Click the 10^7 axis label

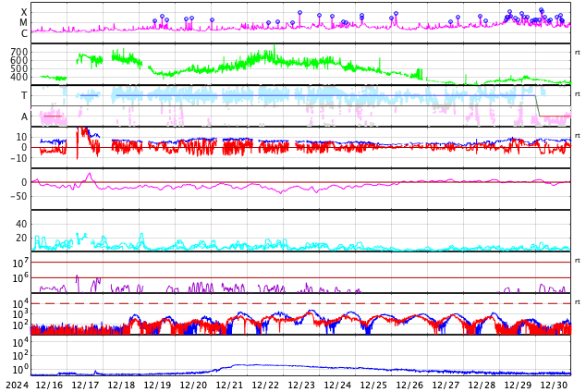[x=20, y=263]
